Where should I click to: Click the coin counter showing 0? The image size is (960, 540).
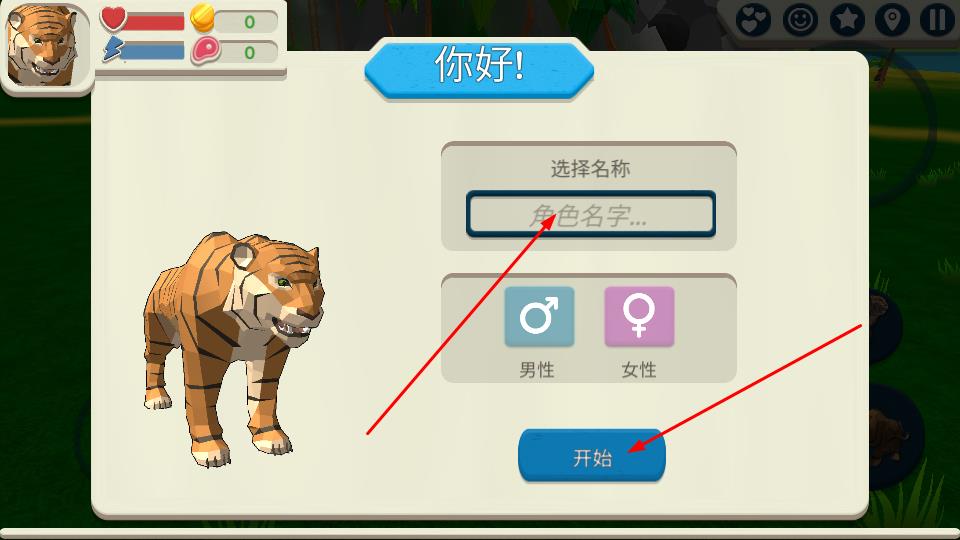click(246, 22)
